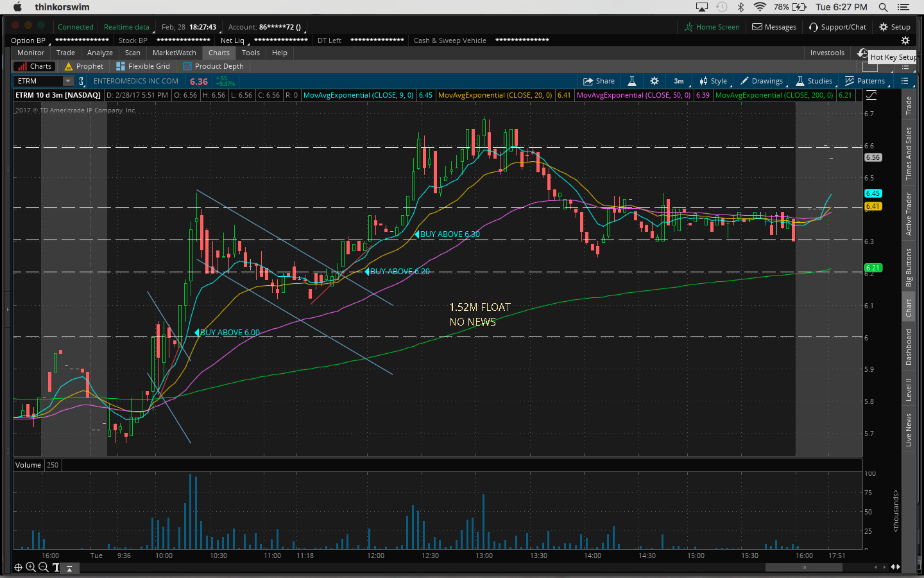924x578 pixels.
Task: Open the Flexible Grid layout
Action: pos(142,66)
